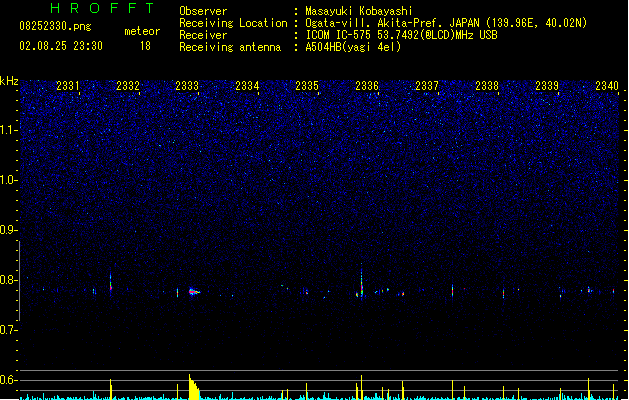The image size is (629, 400).
Task: Click the Observer label
Action: tap(203, 11)
